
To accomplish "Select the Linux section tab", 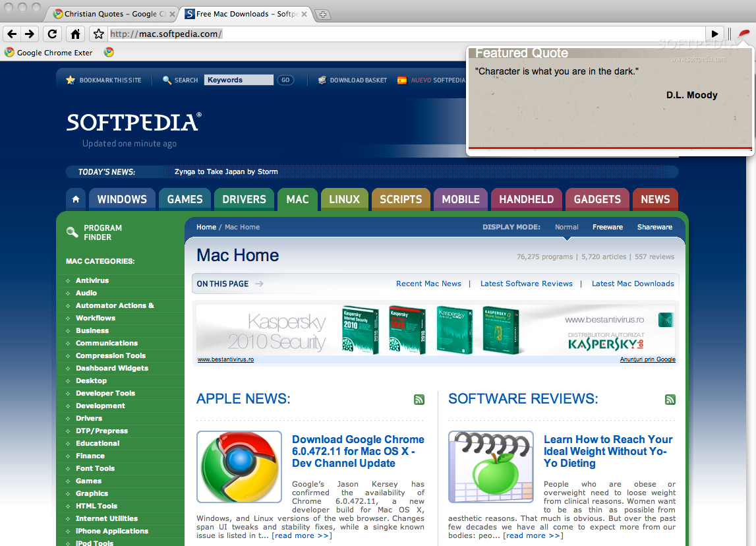I will point(344,199).
